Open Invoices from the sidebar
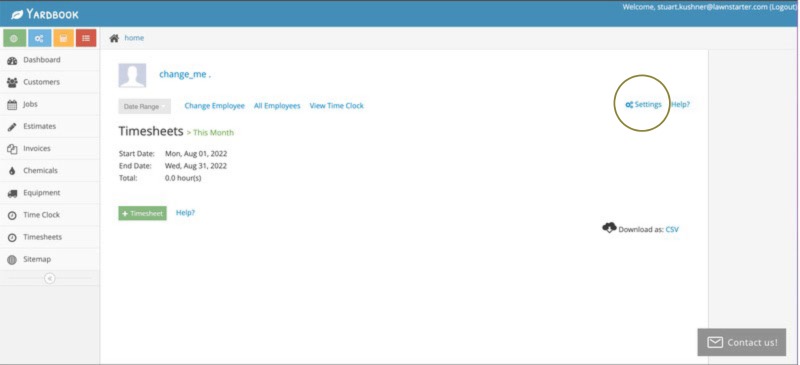Viewport: 800px width, 365px height. click(x=50, y=149)
